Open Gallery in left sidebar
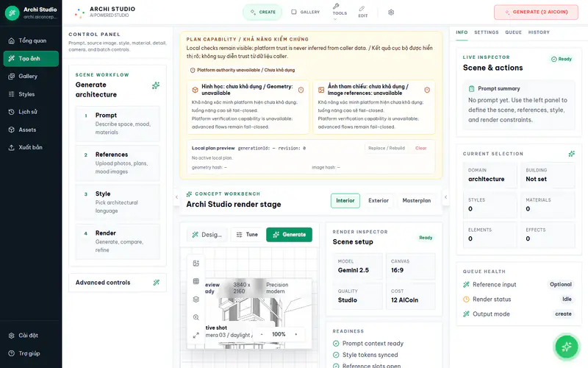The height and width of the screenshot is (368, 588). (31, 77)
